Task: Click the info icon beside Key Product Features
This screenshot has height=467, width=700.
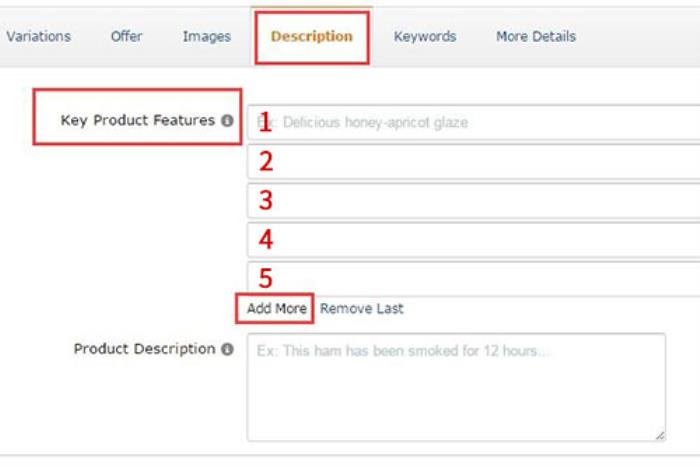Action: [x=227, y=121]
